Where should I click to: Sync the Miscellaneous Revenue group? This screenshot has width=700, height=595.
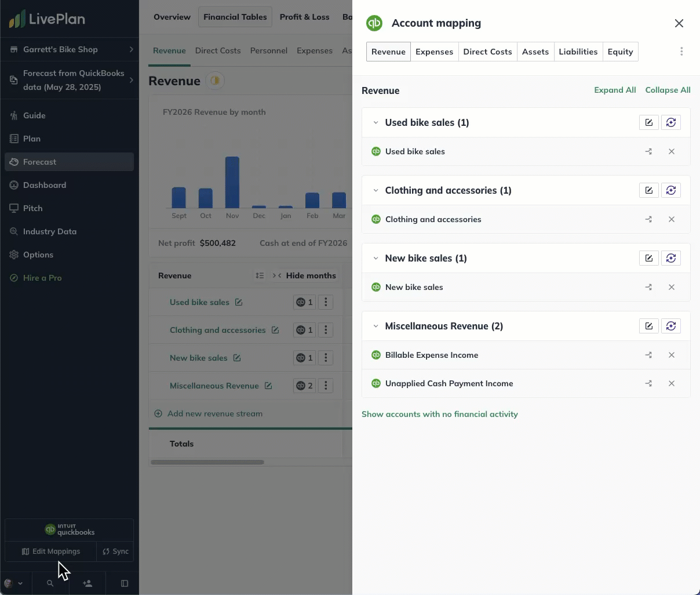pos(671,326)
